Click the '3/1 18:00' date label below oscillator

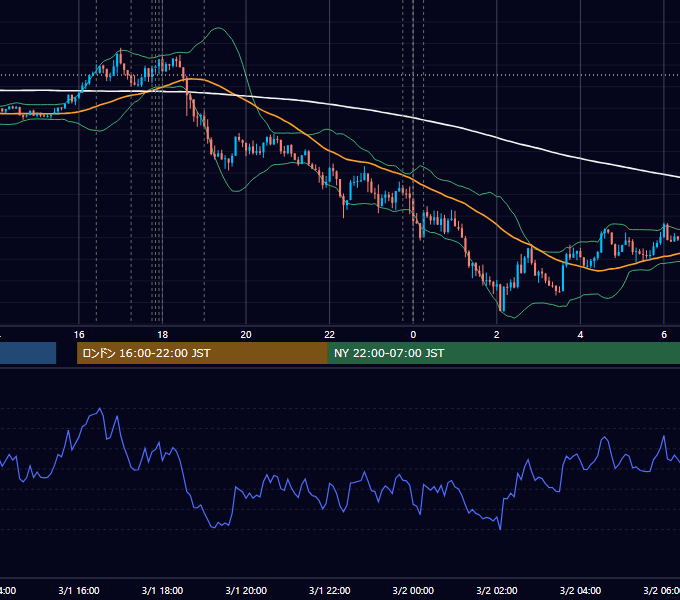162,590
